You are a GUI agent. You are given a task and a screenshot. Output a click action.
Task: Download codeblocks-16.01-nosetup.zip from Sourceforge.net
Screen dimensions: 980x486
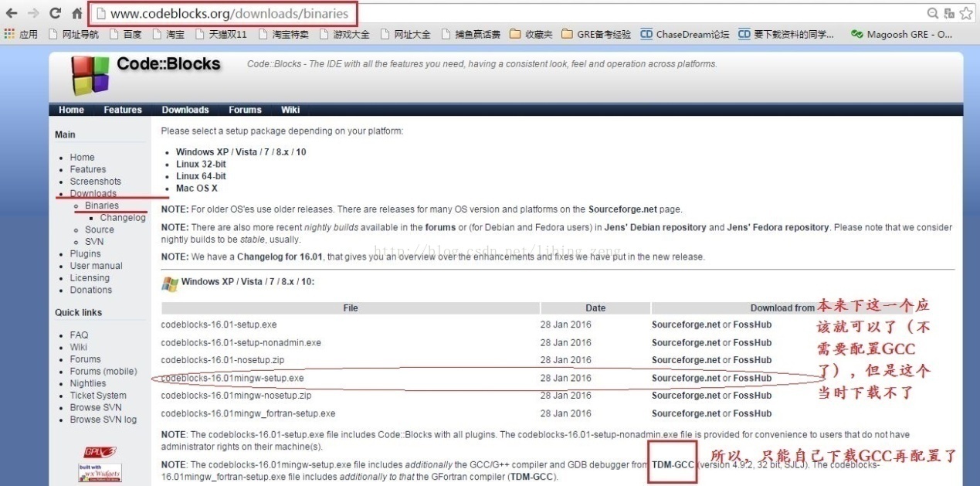click(x=686, y=360)
